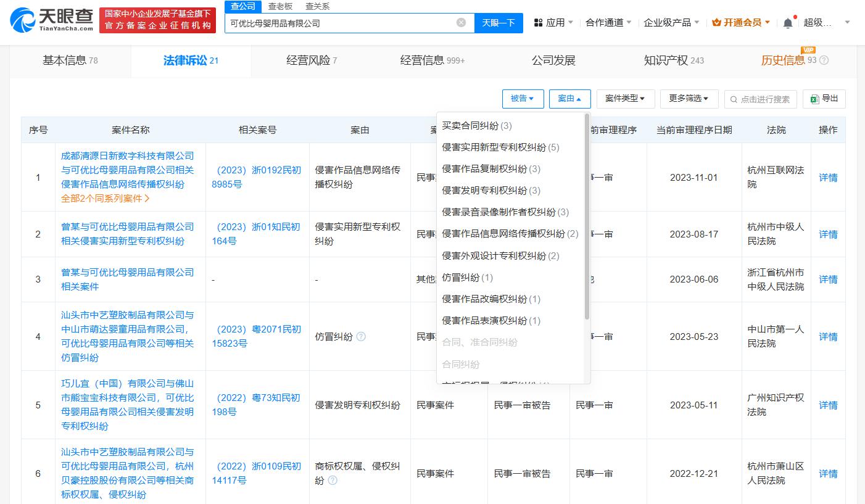Open the 被告 filter dropdown

tap(523, 99)
